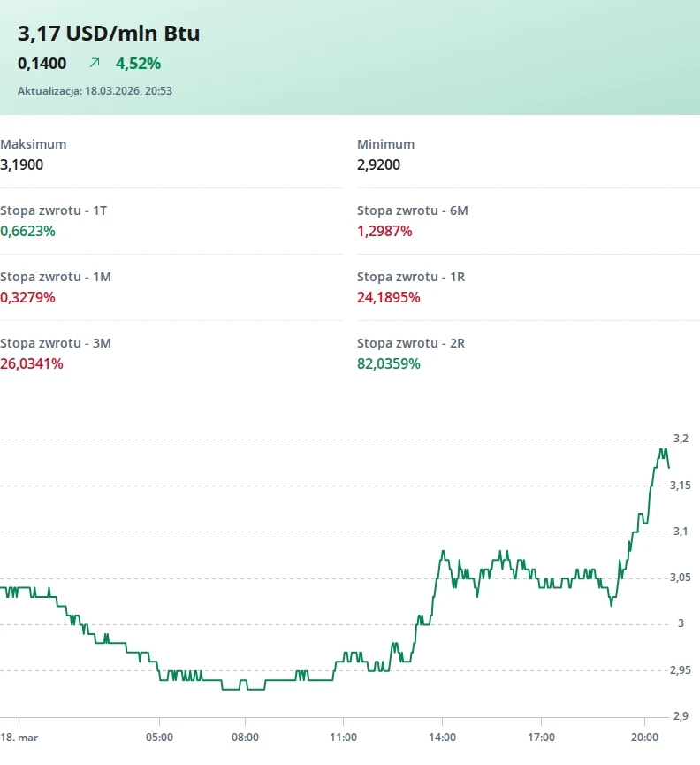Click the 18. mar date axis label
Image resolution: width=700 pixels, height=765 pixels.
click(x=18, y=737)
